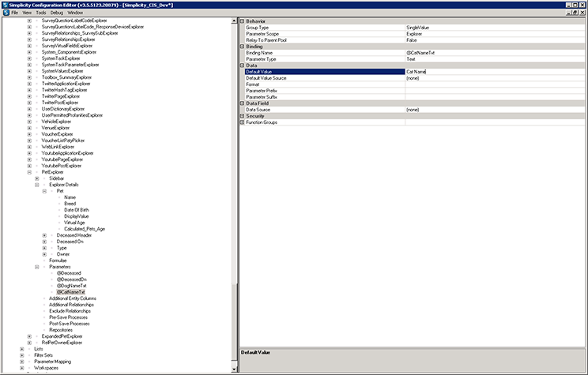Image resolution: width=588 pixels, height=375 pixels.
Task: Click the Data Source value cell
Action: [x=495, y=110]
